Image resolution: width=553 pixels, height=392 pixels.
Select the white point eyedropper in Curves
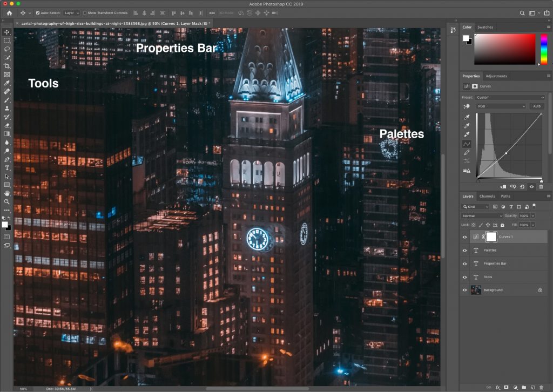467,134
